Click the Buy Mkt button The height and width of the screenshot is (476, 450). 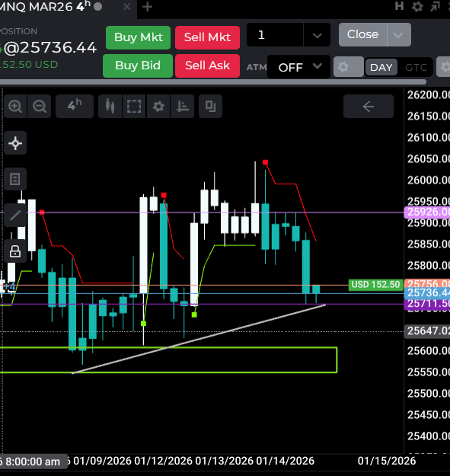pos(139,37)
